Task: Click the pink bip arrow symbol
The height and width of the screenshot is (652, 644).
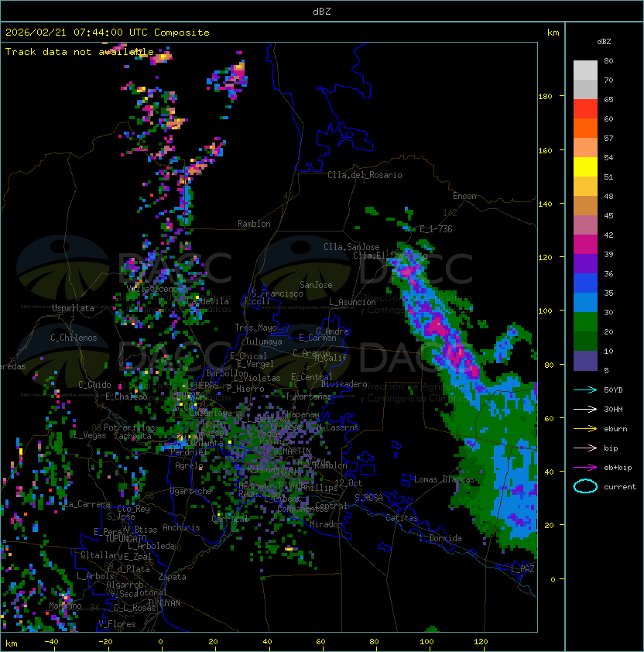Action: 585,448
